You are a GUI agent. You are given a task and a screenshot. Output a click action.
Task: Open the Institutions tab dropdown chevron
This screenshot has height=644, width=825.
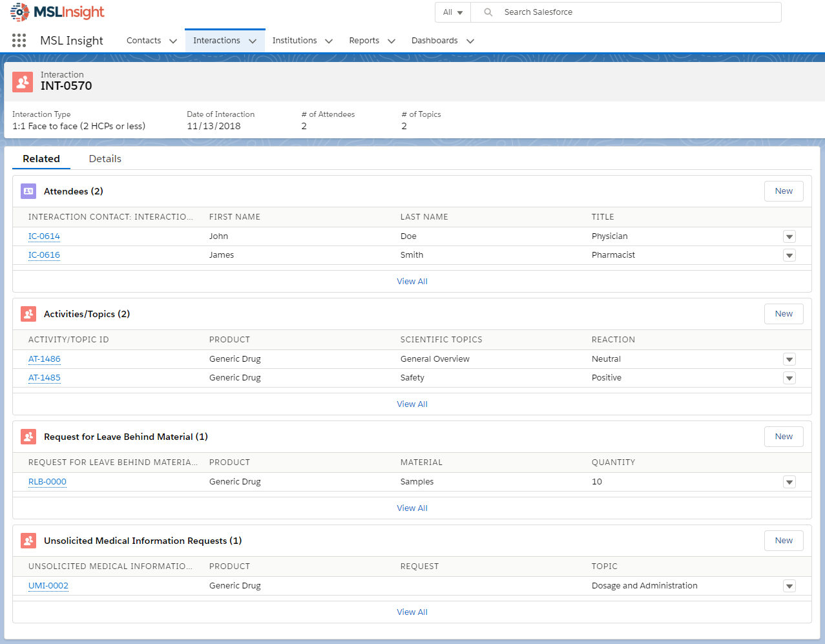[329, 40]
